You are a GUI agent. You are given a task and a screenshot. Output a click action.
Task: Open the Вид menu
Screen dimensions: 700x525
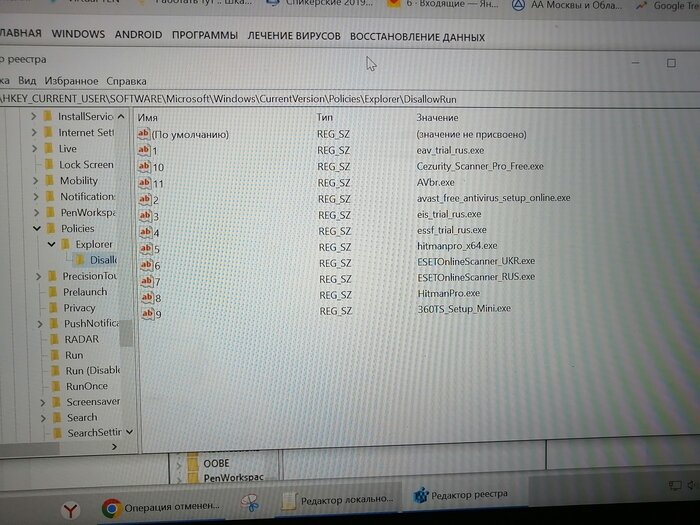tap(27, 81)
